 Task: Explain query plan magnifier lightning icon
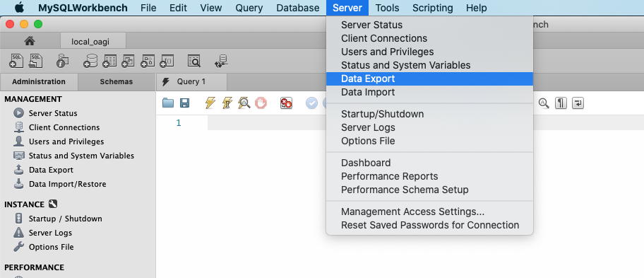coord(244,103)
